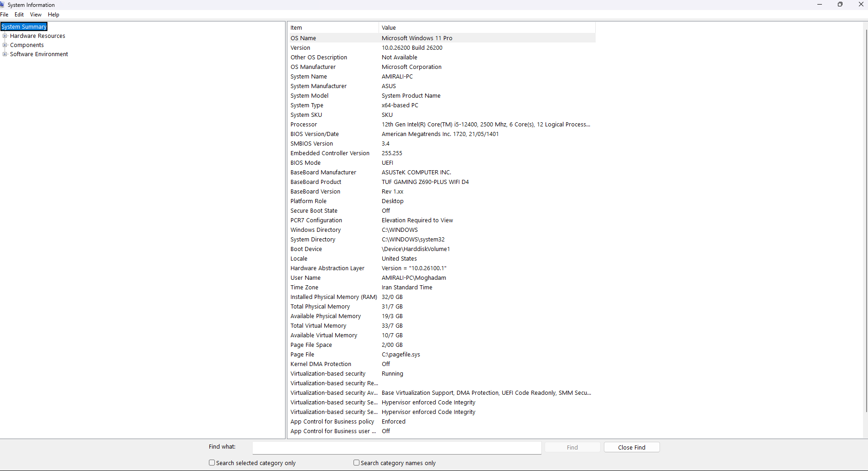Minimize the System Information window
The image size is (868, 471).
point(819,5)
